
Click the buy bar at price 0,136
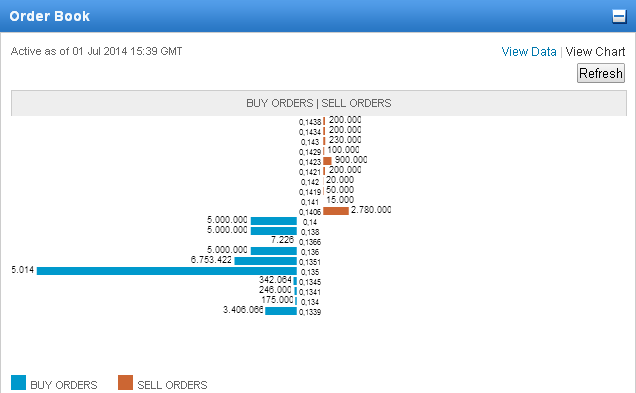[x=274, y=251]
